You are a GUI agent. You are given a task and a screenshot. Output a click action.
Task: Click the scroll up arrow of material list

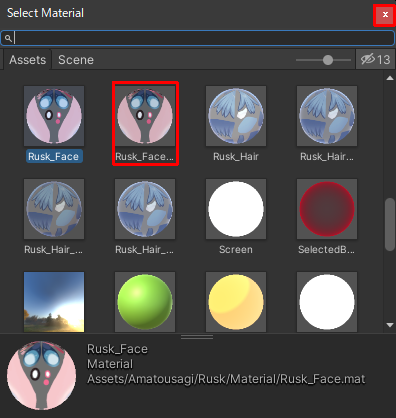click(390, 78)
